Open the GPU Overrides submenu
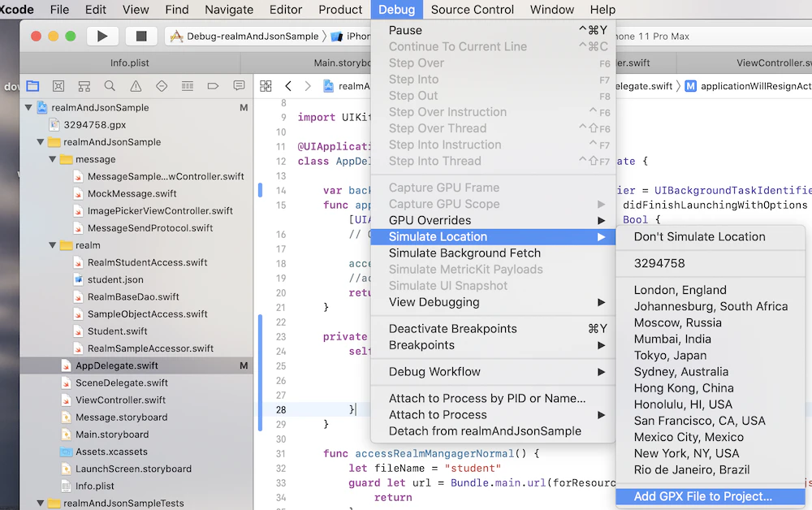The width and height of the screenshot is (812, 510). [493, 221]
